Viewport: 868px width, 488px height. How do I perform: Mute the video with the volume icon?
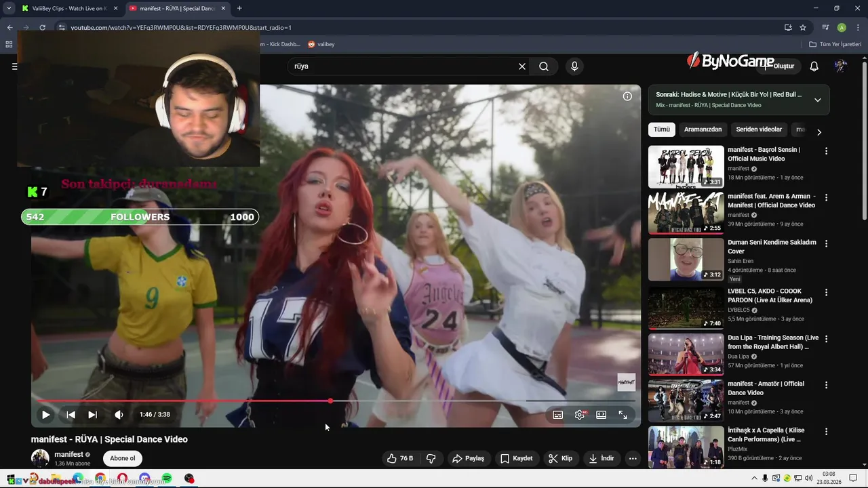pos(119,415)
